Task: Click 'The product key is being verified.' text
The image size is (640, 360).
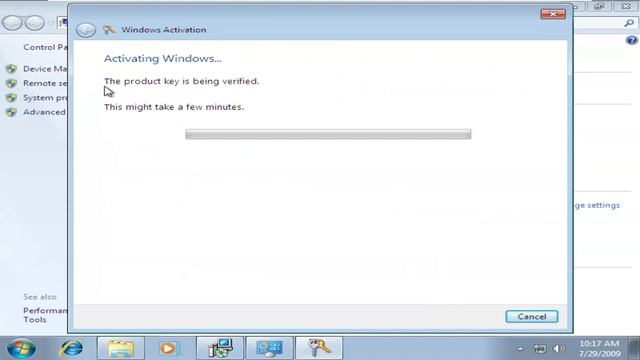Action: 182,81
